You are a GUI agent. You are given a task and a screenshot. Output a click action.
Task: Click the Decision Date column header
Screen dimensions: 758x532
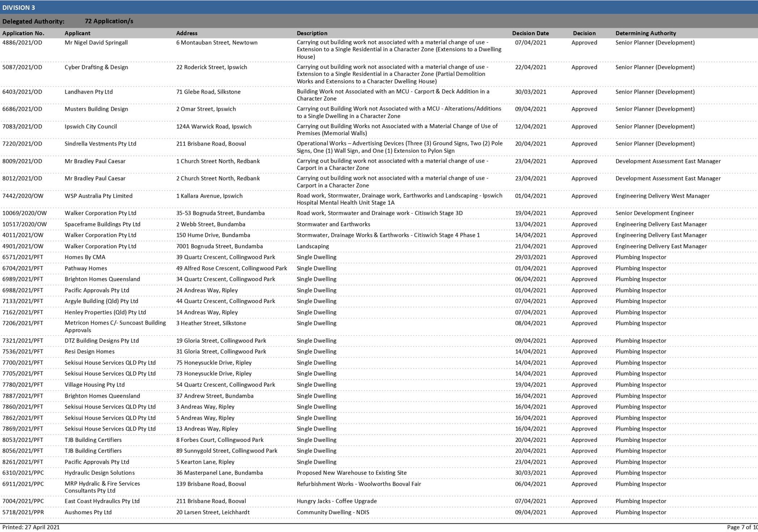point(530,33)
